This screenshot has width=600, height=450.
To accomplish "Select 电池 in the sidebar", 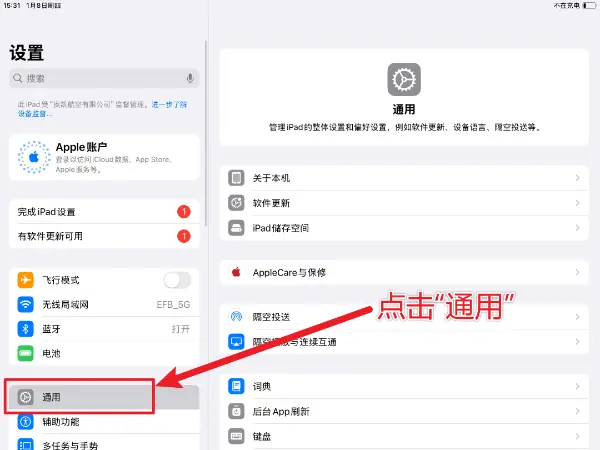I will tap(104, 353).
